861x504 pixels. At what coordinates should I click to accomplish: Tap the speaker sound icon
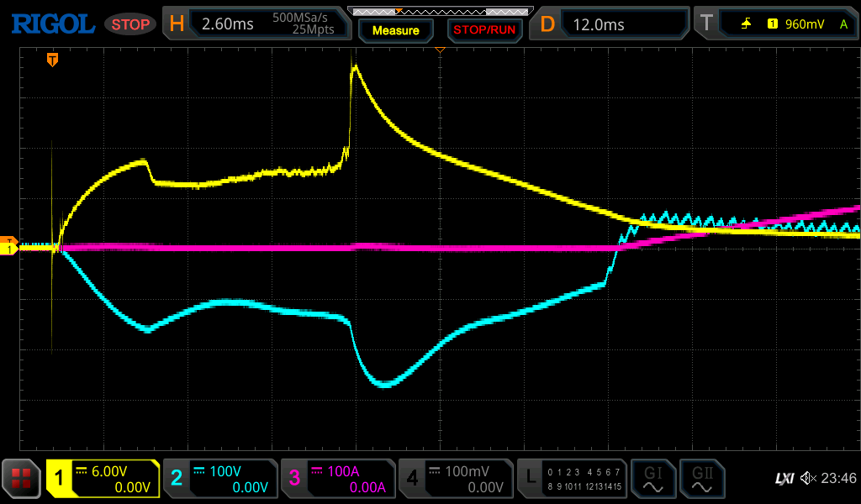(x=808, y=479)
